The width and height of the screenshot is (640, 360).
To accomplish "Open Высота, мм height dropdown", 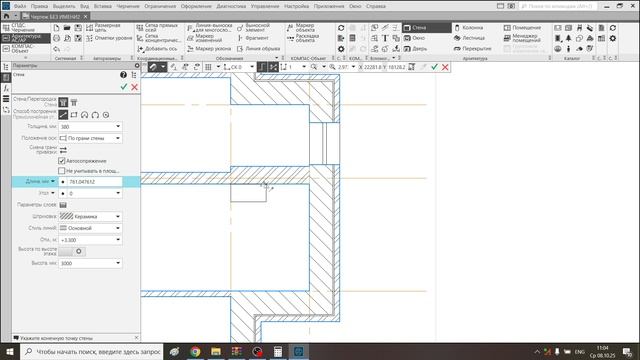I will coord(118,263).
